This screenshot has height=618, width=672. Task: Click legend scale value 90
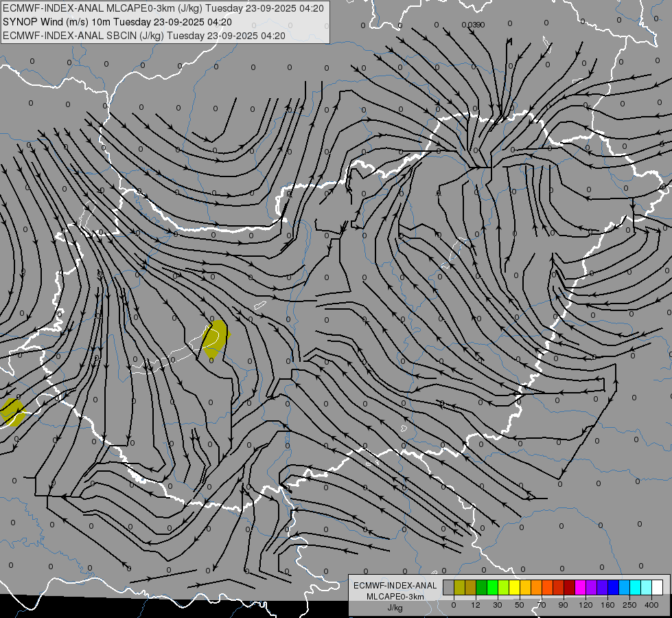point(563,605)
